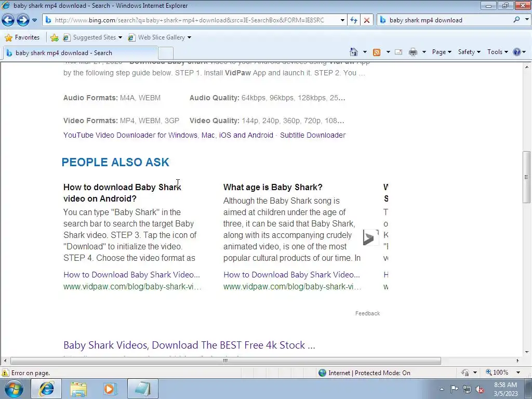The height and width of the screenshot is (399, 532).
Task: Go to home page via Home icon
Action: [354, 52]
